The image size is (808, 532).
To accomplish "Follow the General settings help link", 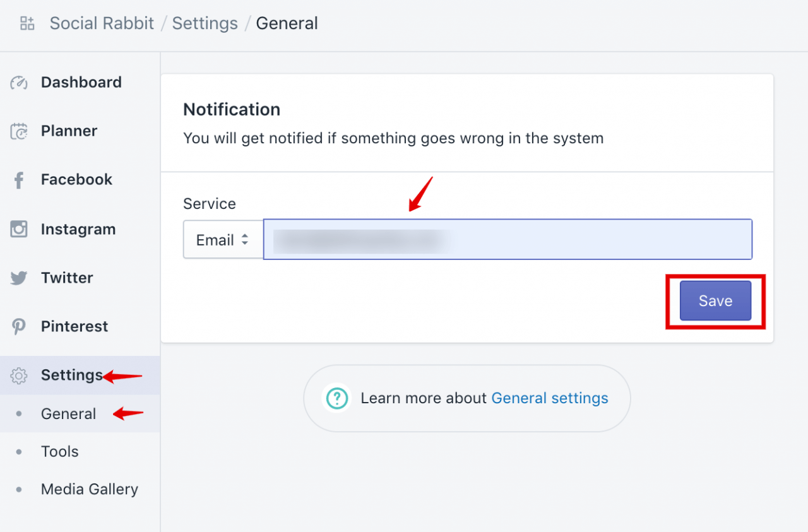I will tap(549, 398).
